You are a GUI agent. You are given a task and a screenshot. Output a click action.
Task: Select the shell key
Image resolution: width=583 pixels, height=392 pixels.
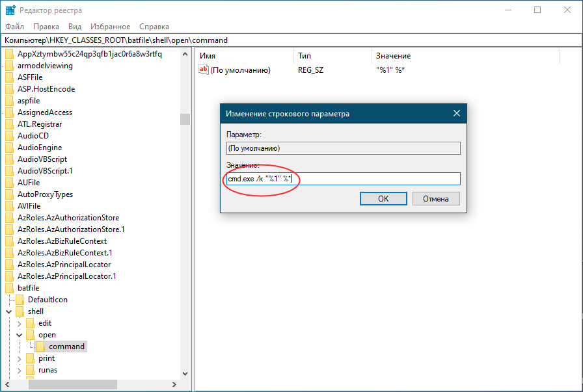tap(36, 311)
